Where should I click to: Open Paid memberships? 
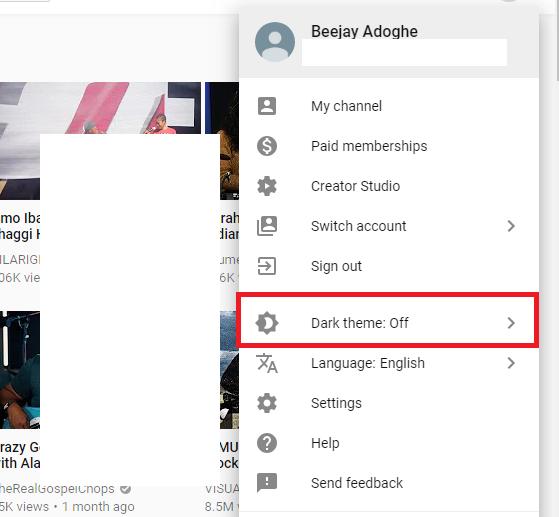389,146
